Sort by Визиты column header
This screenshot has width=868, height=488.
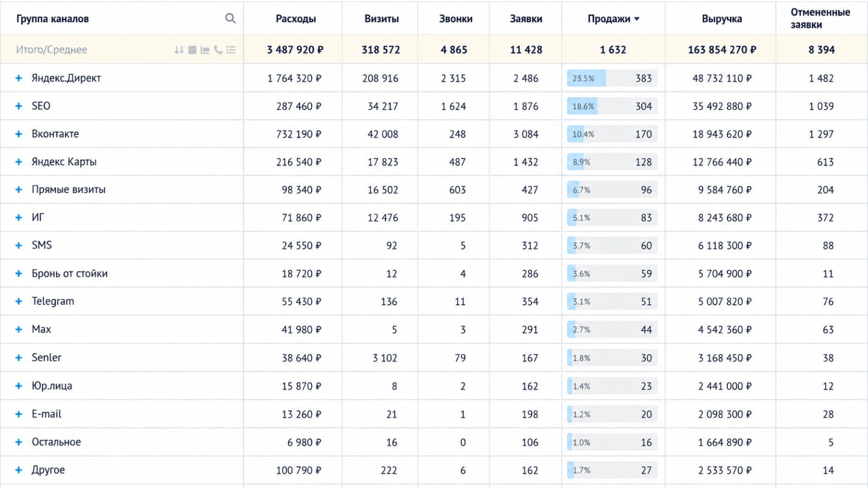click(381, 19)
